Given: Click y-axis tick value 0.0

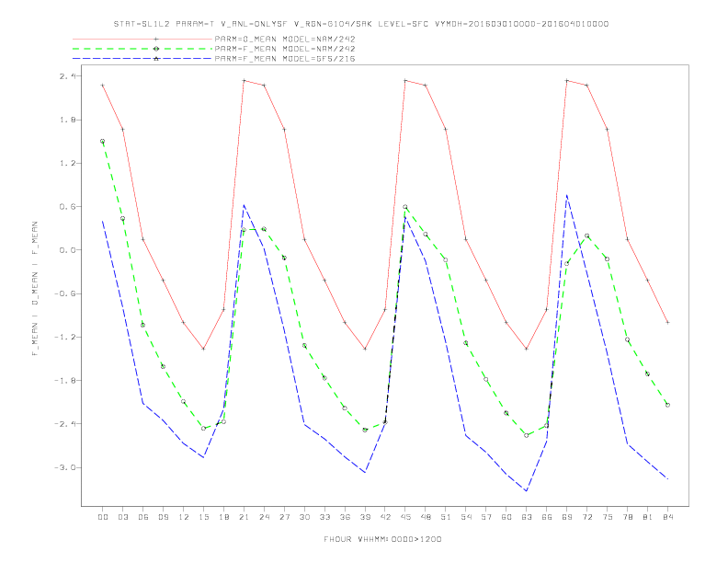Looking at the screenshot, I should coord(67,250).
